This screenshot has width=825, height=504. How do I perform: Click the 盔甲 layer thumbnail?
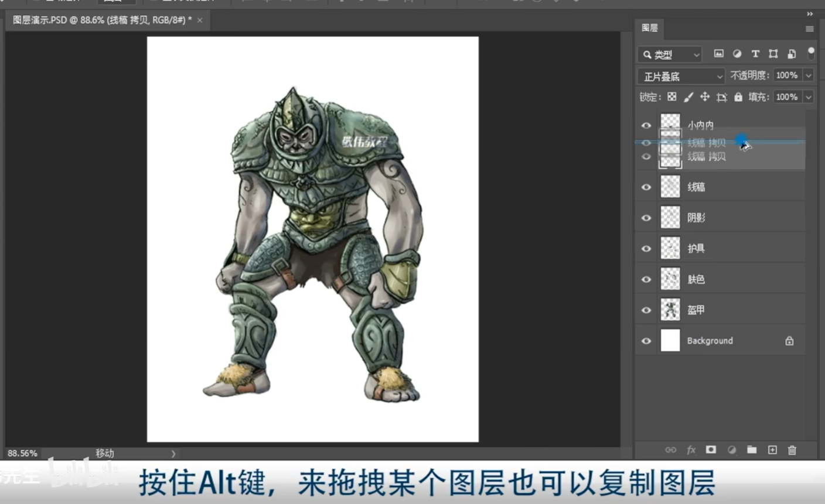[670, 310]
